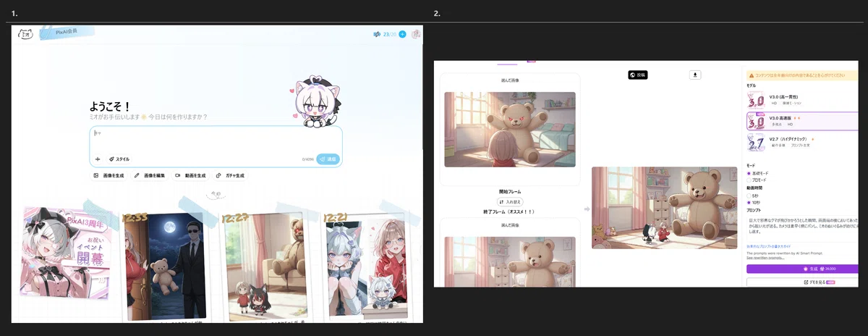868x336 pixels.
Task: Click the purple 生成 generate button
Action: (x=803, y=269)
